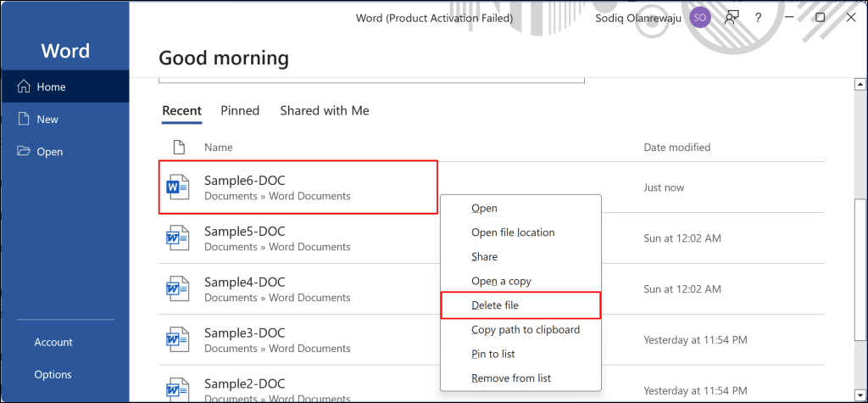Image resolution: width=868 pixels, height=403 pixels.
Task: Choose Open file location in context menu
Action: tap(513, 232)
